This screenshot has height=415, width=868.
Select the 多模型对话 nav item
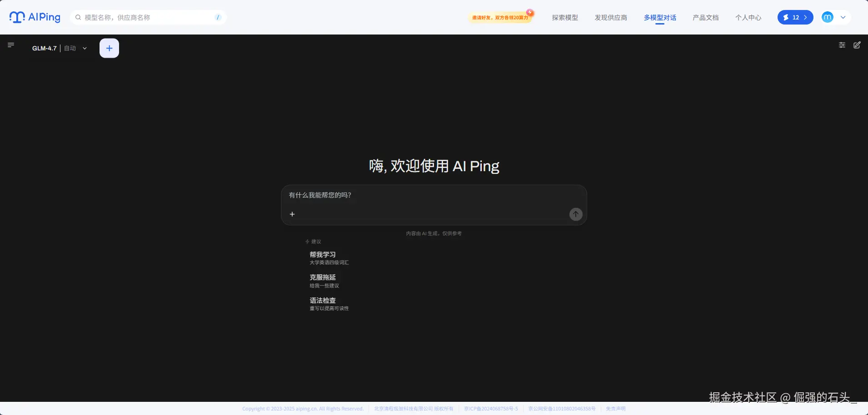click(660, 17)
